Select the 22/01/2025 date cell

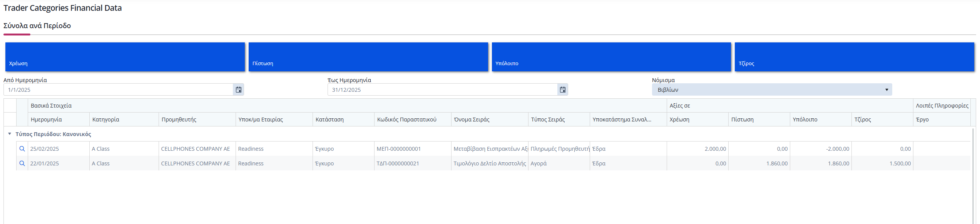(59, 163)
